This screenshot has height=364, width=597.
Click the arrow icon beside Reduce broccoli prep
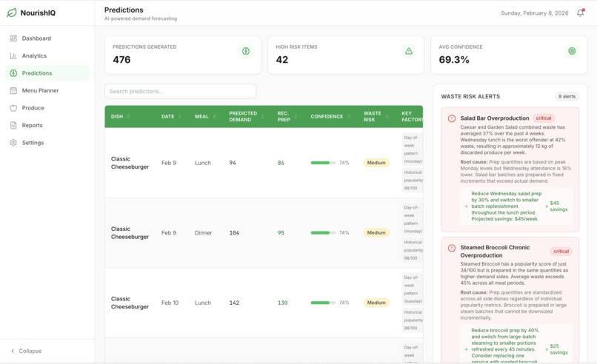click(x=466, y=349)
